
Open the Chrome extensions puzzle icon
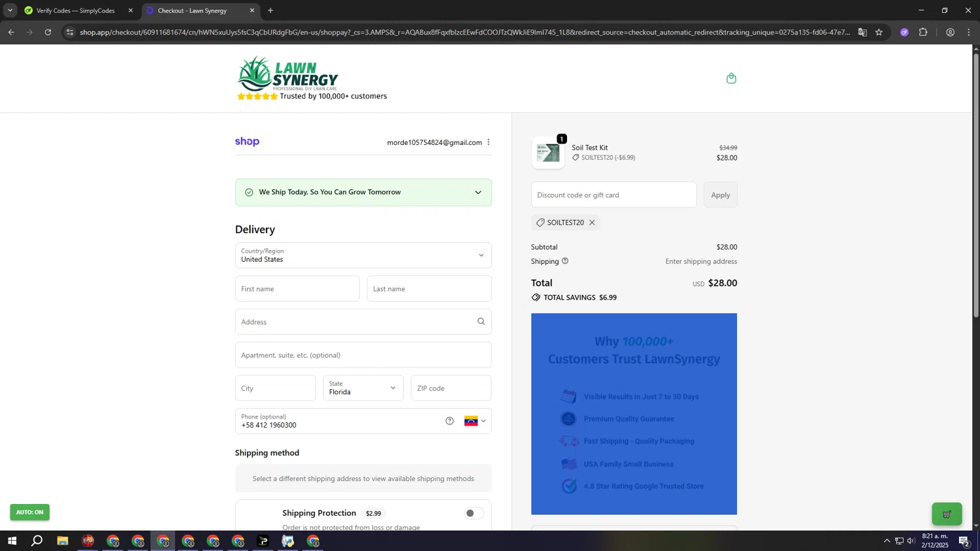923,32
